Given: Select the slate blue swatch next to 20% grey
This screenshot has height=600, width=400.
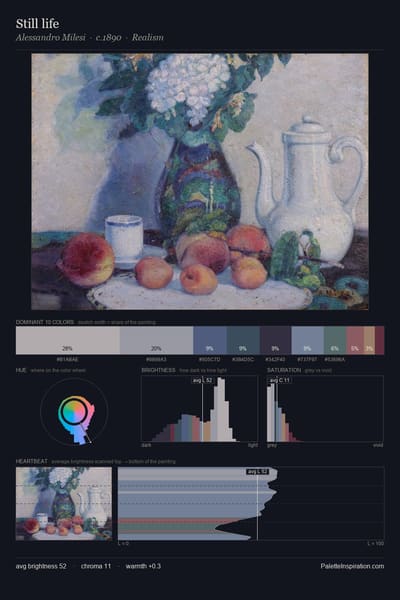Looking at the screenshot, I should point(210,340).
